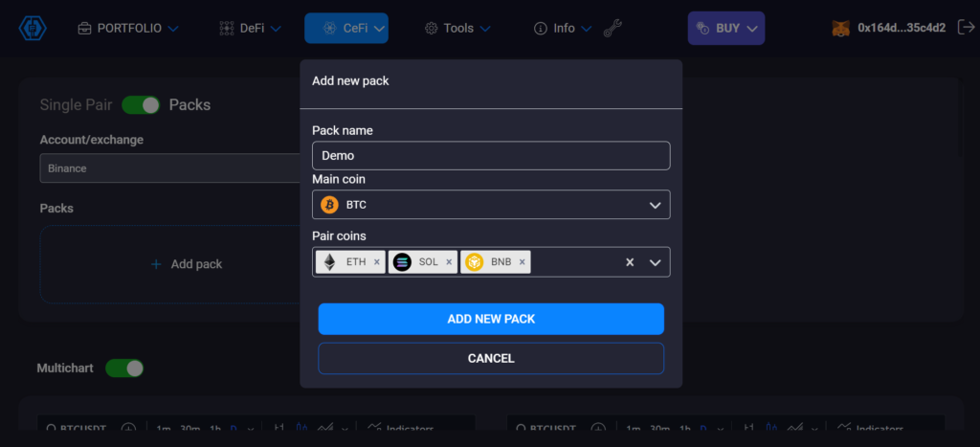Remove SOL from pair coins
980x447 pixels.
pyautogui.click(x=449, y=262)
